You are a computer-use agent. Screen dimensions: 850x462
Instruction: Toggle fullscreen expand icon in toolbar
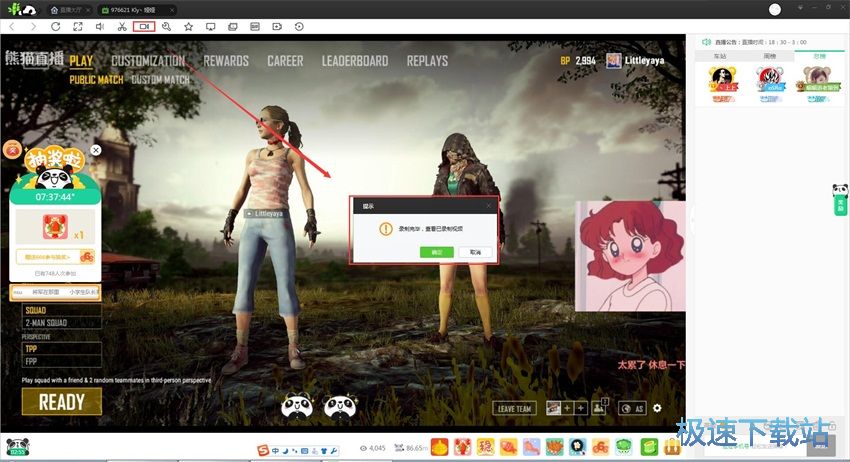(x=78, y=27)
